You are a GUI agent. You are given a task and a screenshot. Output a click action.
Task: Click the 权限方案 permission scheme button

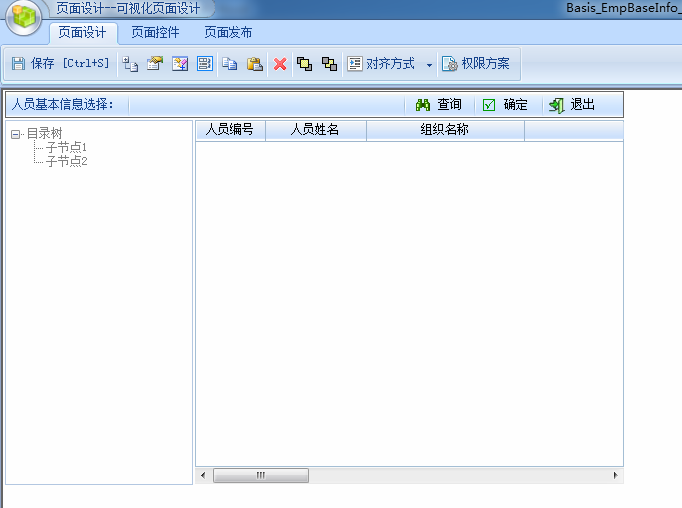click(476, 64)
